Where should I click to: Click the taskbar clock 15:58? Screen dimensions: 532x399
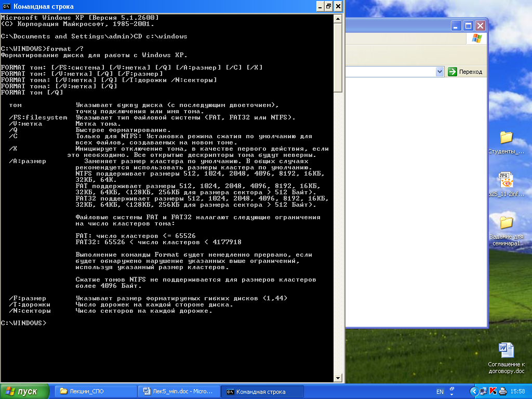[x=517, y=391]
